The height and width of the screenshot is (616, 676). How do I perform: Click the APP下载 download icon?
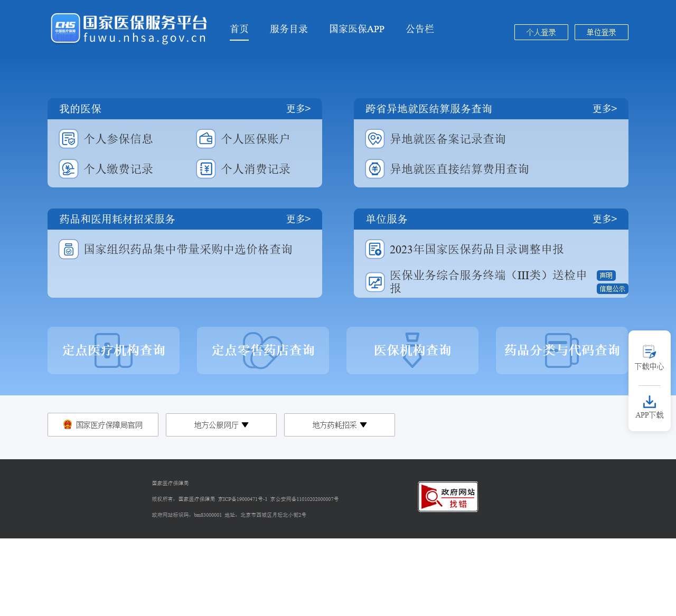[650, 402]
